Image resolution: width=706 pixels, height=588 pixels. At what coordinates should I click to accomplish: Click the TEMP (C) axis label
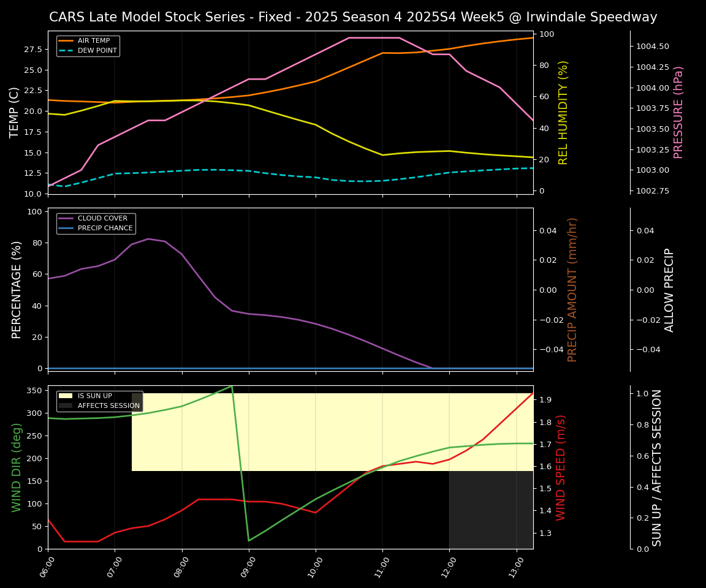point(15,112)
